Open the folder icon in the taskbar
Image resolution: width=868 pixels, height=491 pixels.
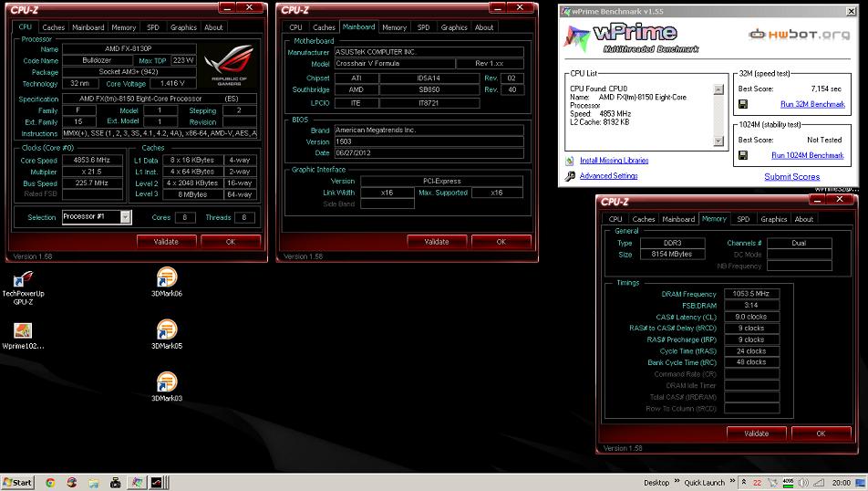(x=93, y=483)
